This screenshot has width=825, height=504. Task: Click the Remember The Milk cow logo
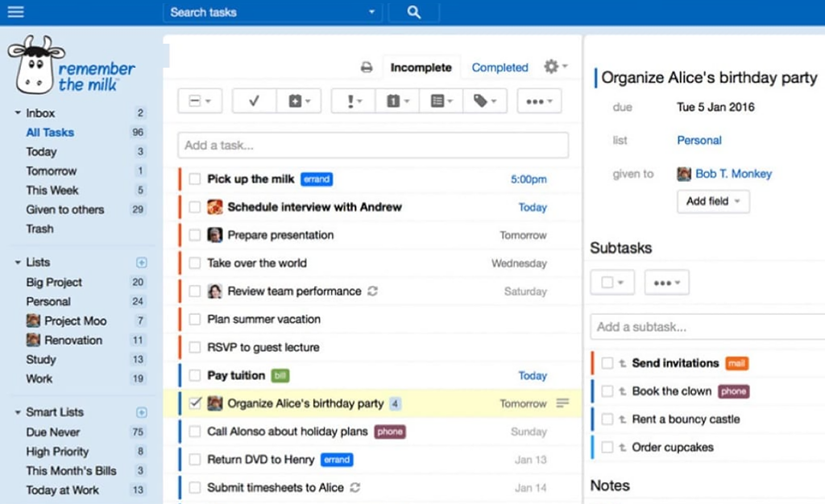click(35, 64)
